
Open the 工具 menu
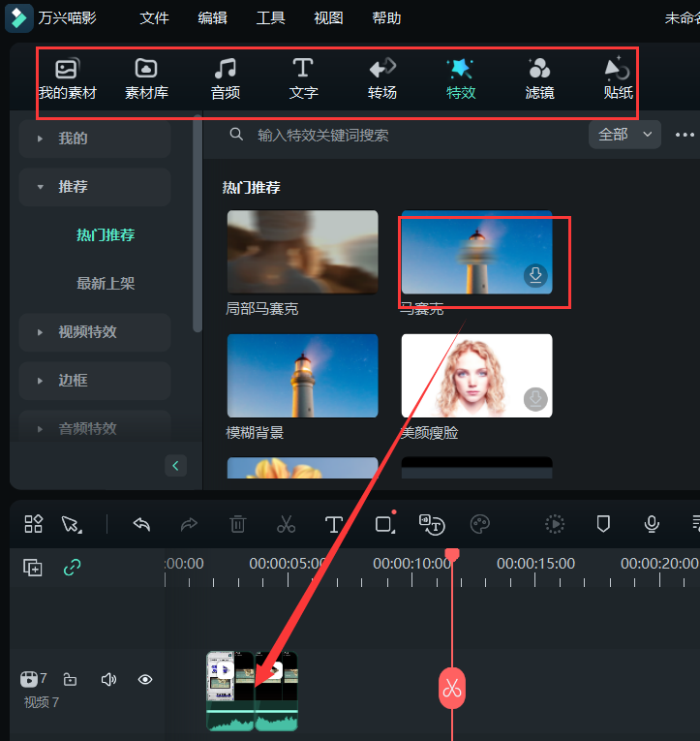click(x=270, y=18)
